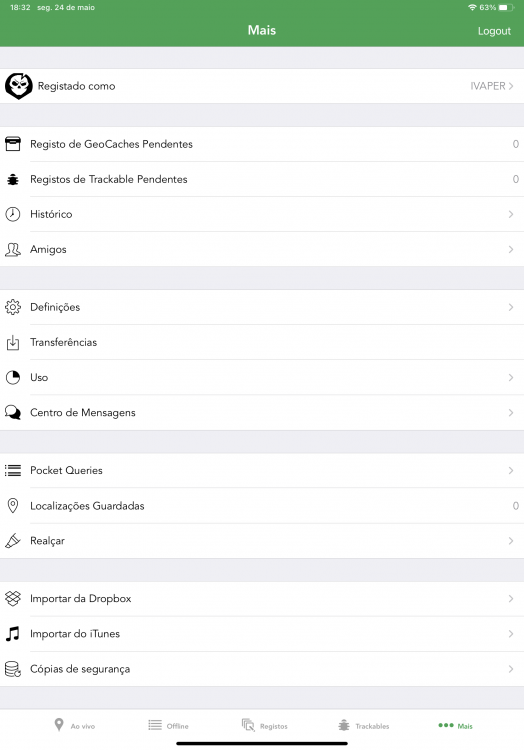Open the Histórico clock icon
524x750 pixels.
tap(13, 214)
